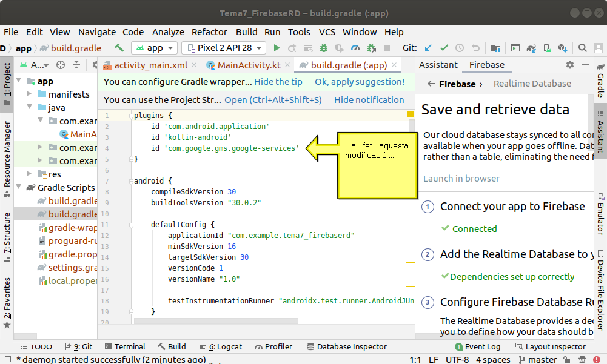
Task: Run app with Coverage icon
Action: point(339,48)
